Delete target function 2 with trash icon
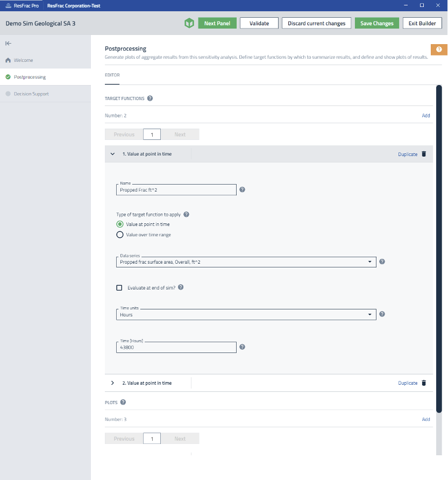Image resolution: width=448 pixels, height=480 pixels. coord(424,383)
